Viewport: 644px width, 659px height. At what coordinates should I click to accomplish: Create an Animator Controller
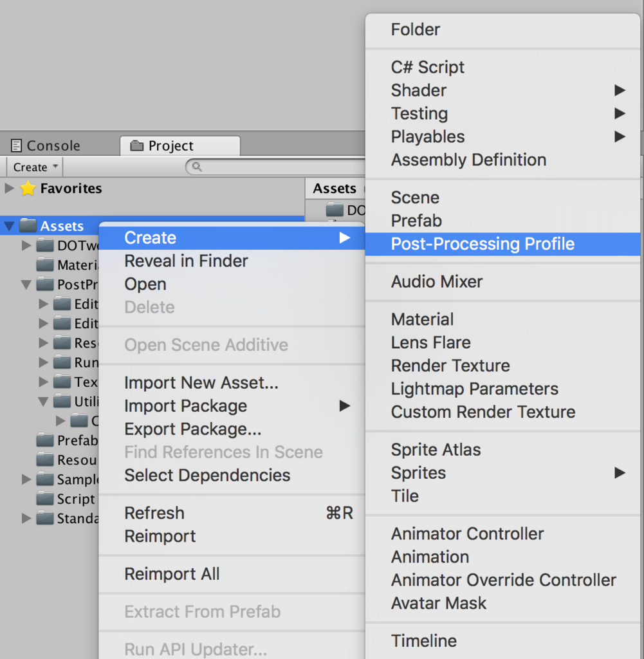click(503, 534)
